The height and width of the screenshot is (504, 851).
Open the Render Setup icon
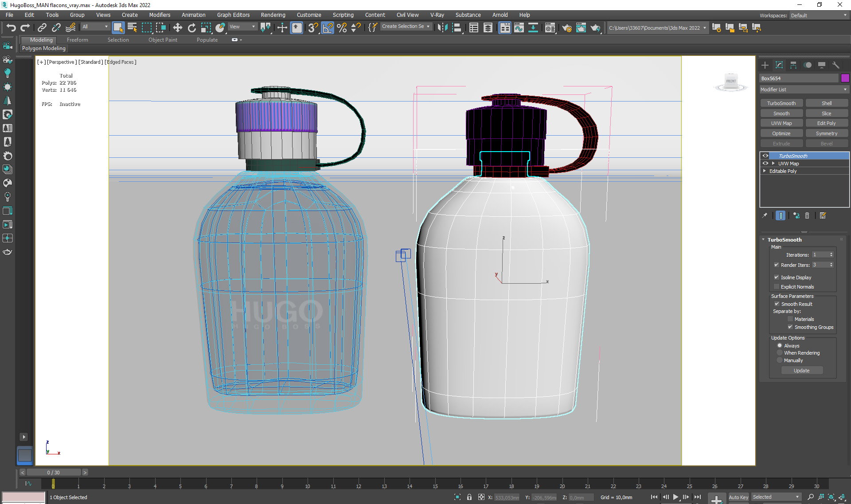click(x=566, y=28)
